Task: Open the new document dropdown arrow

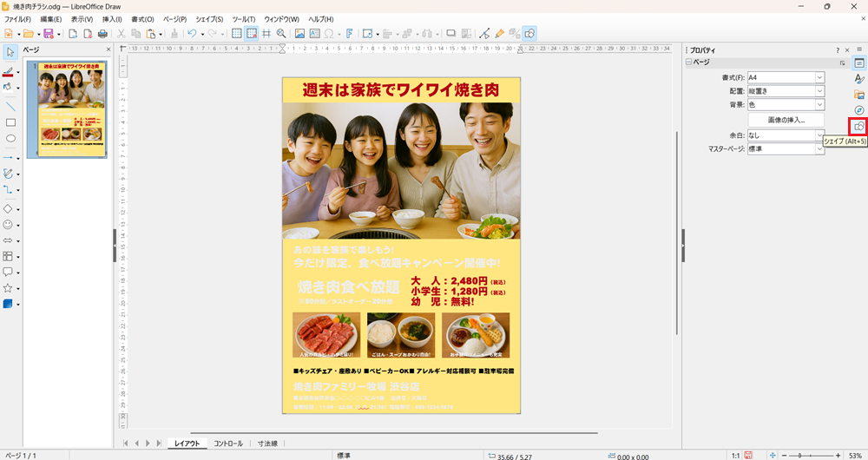Action: (x=18, y=35)
